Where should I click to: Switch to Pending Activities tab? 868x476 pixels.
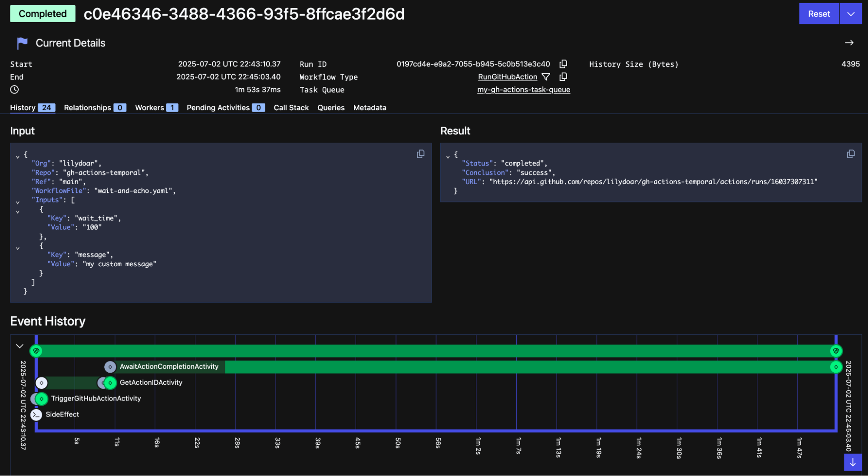click(226, 108)
